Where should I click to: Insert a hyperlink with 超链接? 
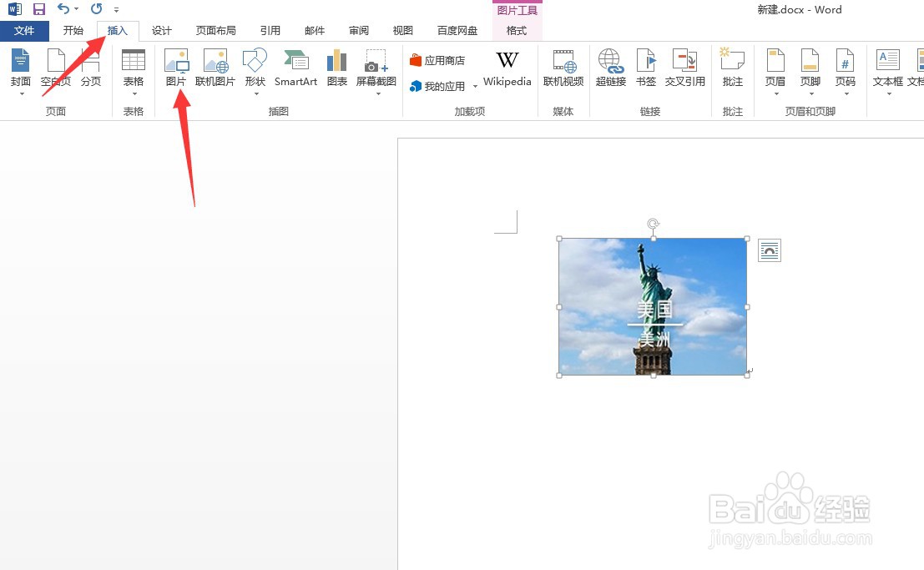coord(610,68)
